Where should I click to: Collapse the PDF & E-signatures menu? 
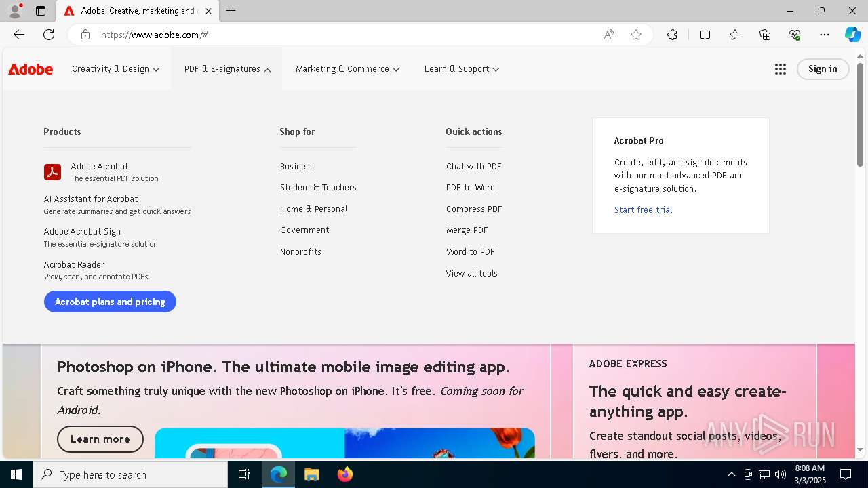pyautogui.click(x=227, y=69)
